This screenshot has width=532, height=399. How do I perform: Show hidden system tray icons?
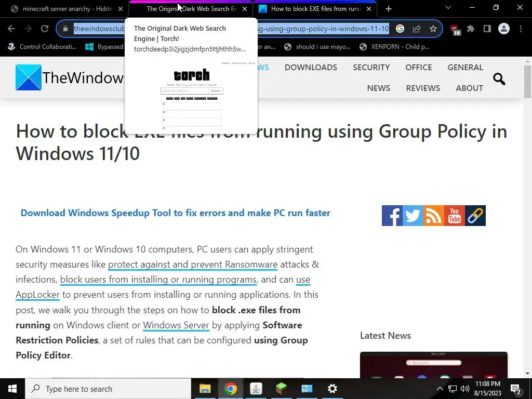[440, 389]
